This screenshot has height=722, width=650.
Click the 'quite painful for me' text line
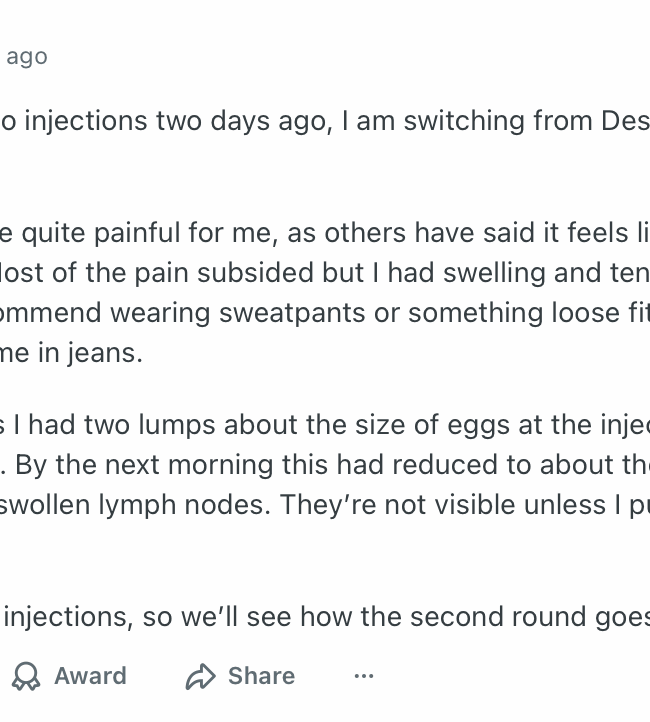tap(120, 233)
